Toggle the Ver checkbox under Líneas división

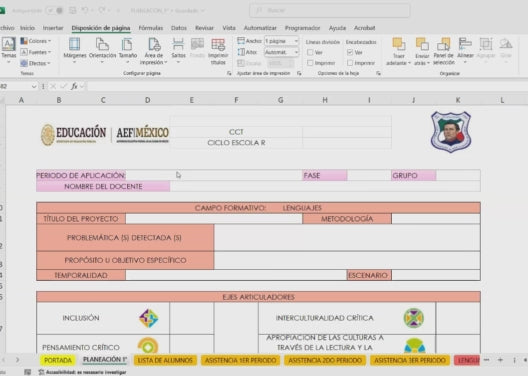point(310,53)
